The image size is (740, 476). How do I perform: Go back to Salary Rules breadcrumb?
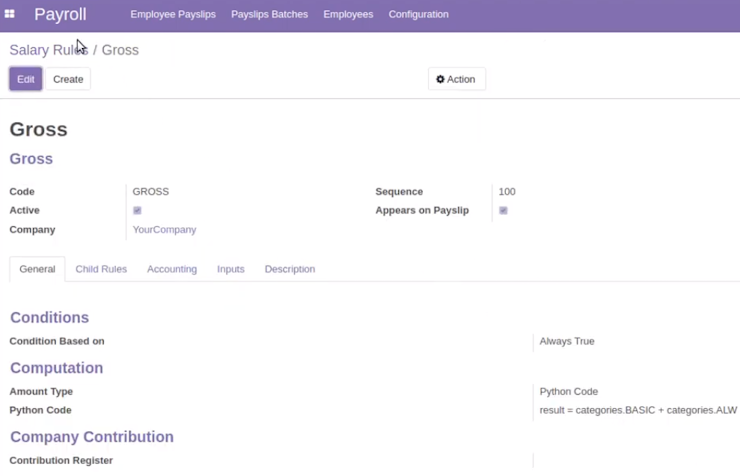(49, 50)
